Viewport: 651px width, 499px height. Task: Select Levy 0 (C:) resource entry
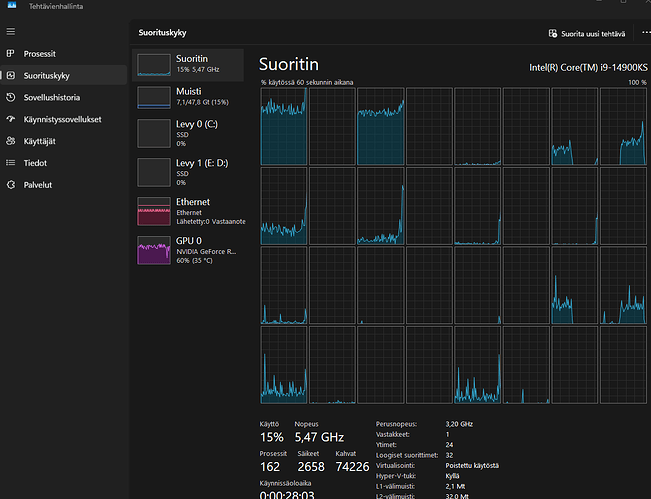pyautogui.click(x=188, y=133)
